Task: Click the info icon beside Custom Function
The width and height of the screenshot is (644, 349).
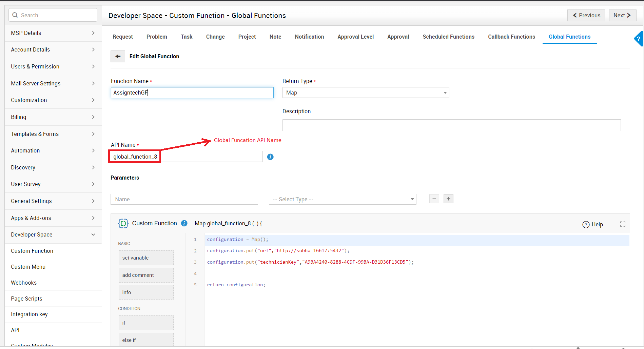Action: click(x=184, y=223)
